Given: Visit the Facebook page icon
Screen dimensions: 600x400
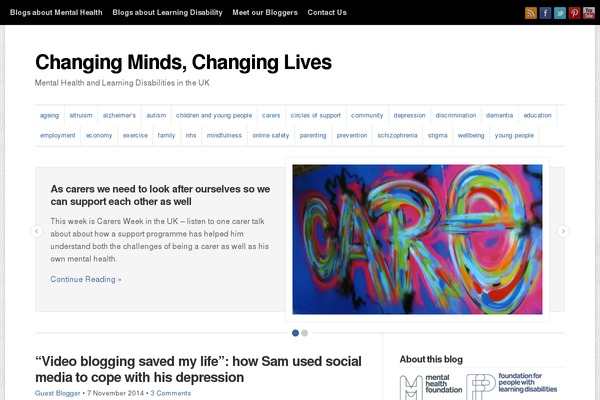Looking at the screenshot, I should [x=545, y=13].
